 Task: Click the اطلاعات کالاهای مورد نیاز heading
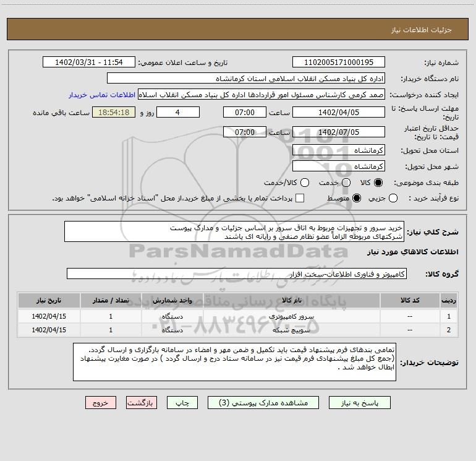(413, 252)
